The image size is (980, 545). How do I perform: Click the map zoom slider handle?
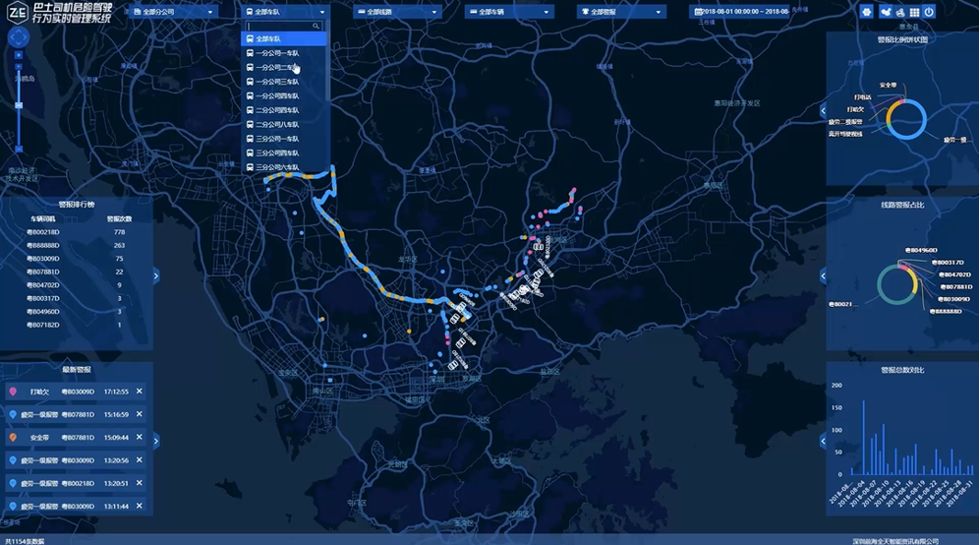tap(19, 105)
